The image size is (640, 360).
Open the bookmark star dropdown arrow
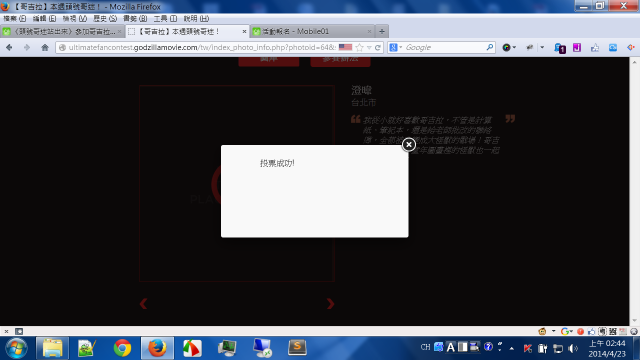click(369, 48)
